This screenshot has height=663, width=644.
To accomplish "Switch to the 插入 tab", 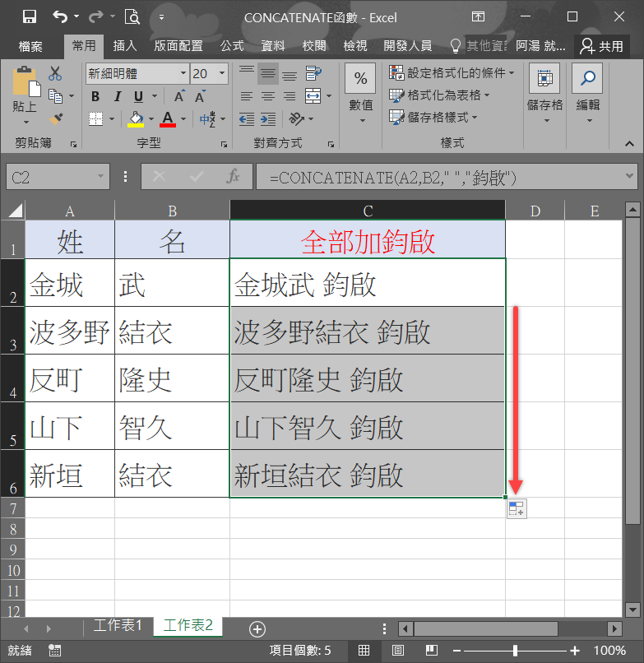I will click(x=125, y=46).
